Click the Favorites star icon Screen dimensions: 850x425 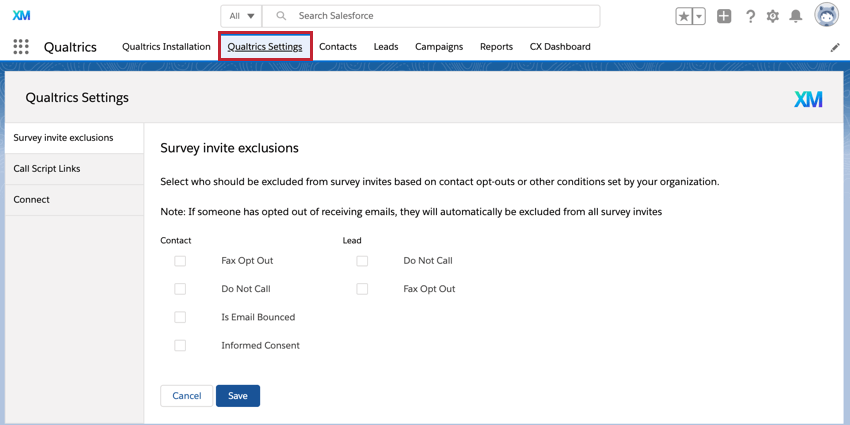(x=684, y=16)
